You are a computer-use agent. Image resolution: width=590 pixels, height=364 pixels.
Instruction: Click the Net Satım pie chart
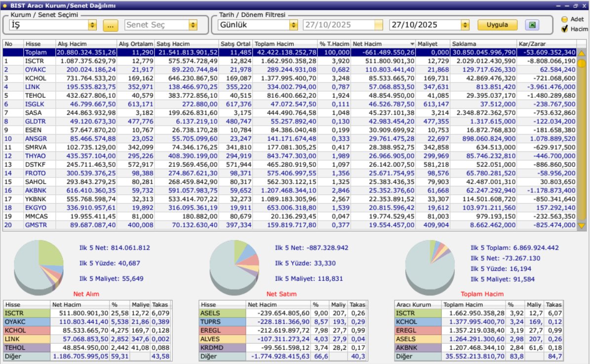(x=235, y=267)
